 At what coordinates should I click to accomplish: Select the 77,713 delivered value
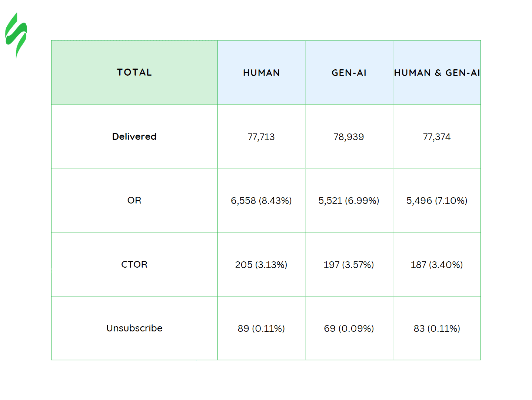pyautogui.click(x=261, y=137)
